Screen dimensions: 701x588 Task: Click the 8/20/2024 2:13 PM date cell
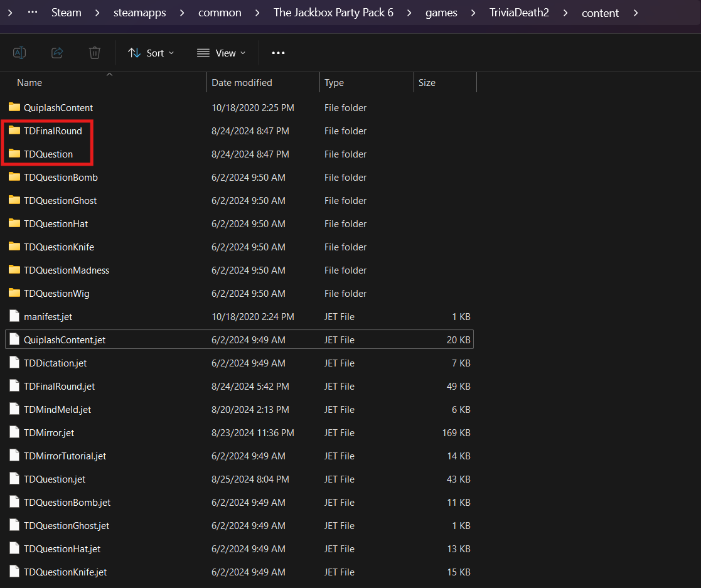tap(250, 410)
